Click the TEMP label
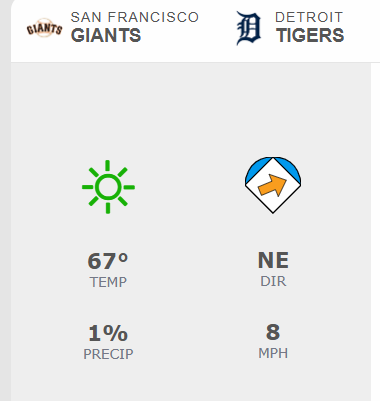Screen dimensions: 380x401 pyautogui.click(x=108, y=282)
